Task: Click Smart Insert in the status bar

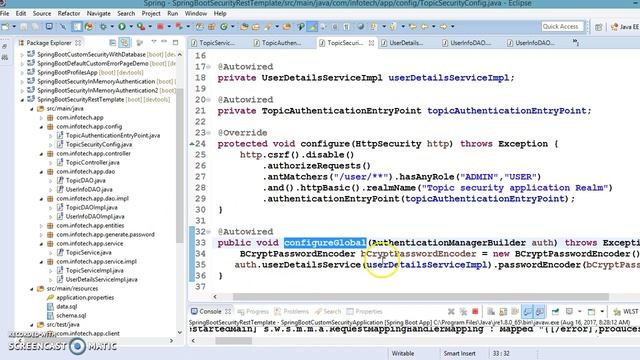Action: (x=459, y=353)
